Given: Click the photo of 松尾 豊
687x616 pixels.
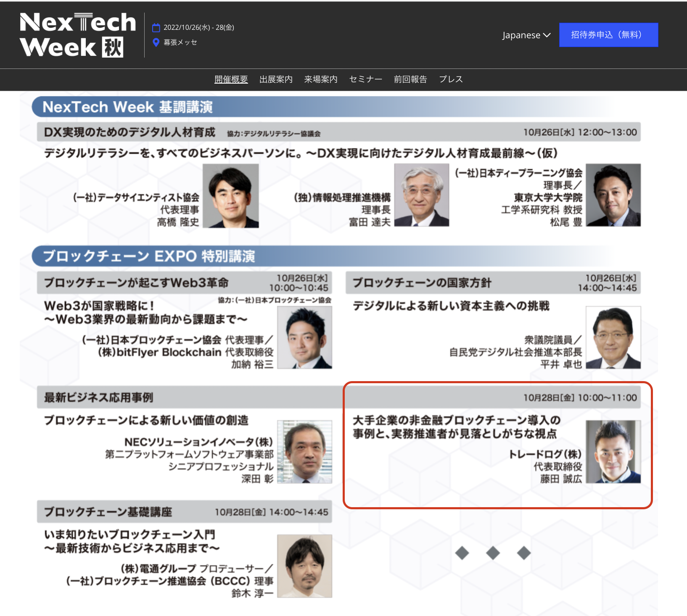Looking at the screenshot, I should (x=613, y=195).
